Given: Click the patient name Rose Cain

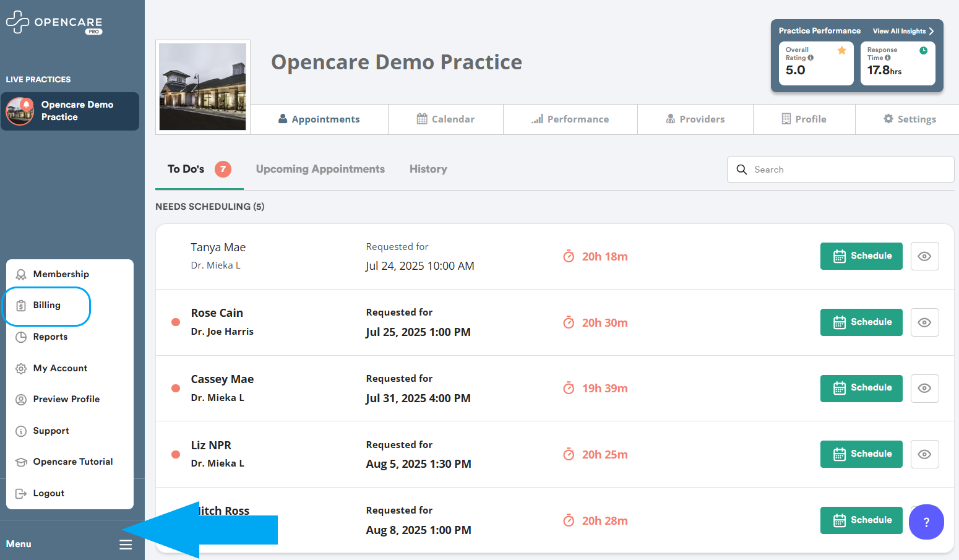Looking at the screenshot, I should tap(217, 313).
